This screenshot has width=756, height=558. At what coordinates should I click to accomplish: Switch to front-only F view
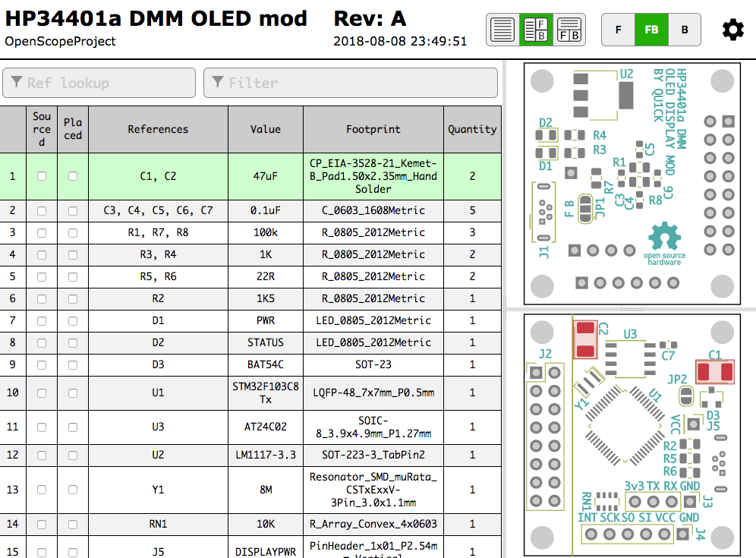[x=618, y=29]
